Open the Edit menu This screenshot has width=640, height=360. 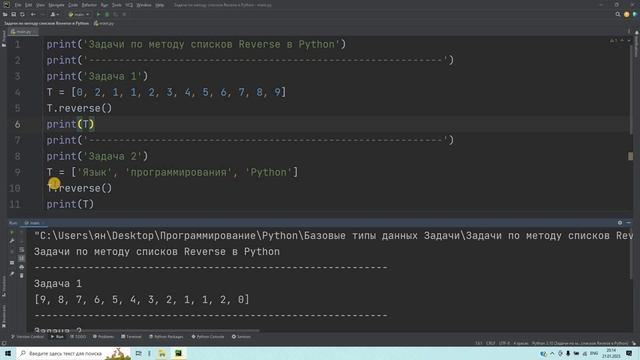(x=29, y=5)
